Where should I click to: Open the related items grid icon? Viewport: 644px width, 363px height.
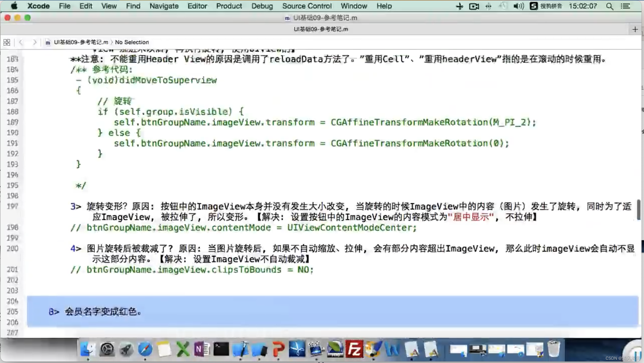point(7,42)
